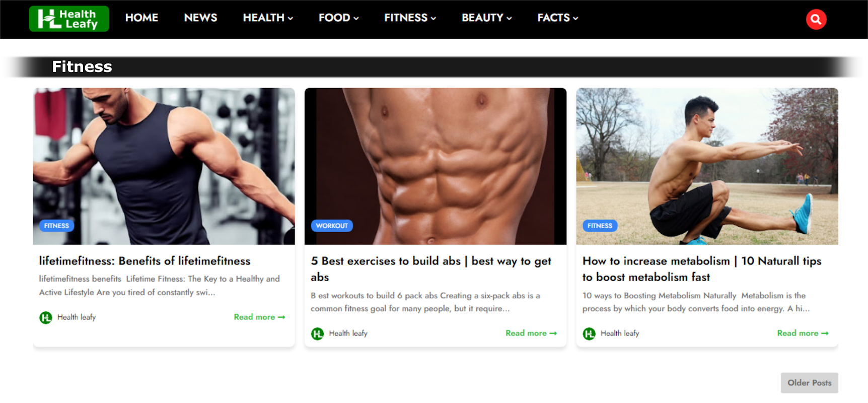Open the BEAUTY dropdown menu
The image size is (868, 403).
click(x=486, y=18)
